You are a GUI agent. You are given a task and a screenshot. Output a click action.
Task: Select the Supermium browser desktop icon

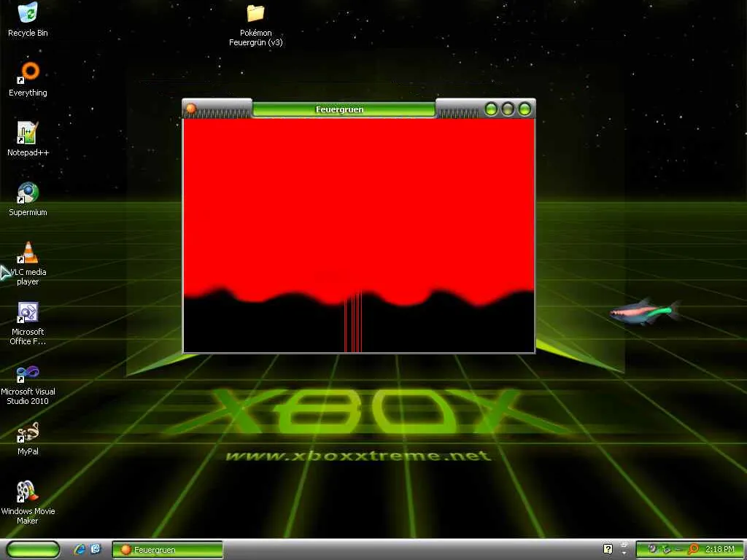coord(28,199)
